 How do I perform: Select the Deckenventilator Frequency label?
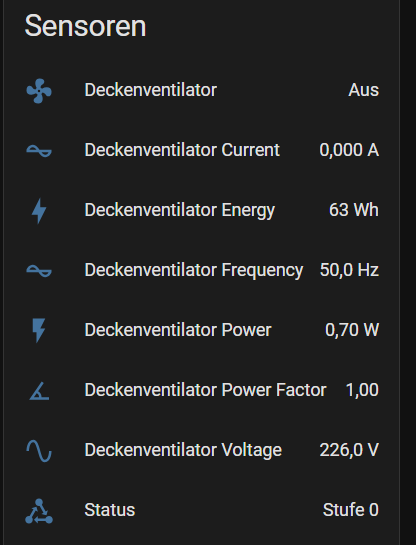point(194,270)
